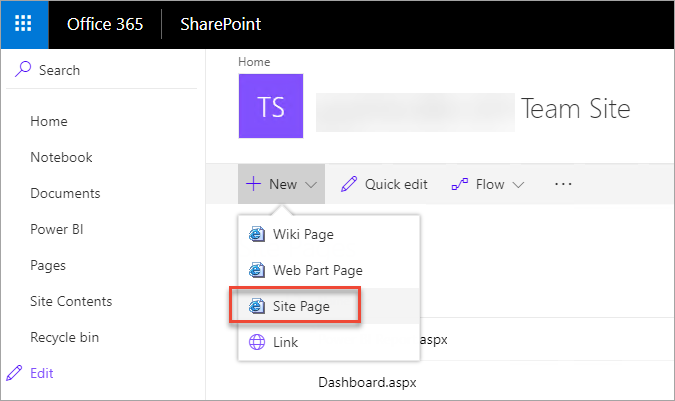Open the Dashboard.aspx file
Viewport: 675px width, 401px height.
(x=367, y=382)
